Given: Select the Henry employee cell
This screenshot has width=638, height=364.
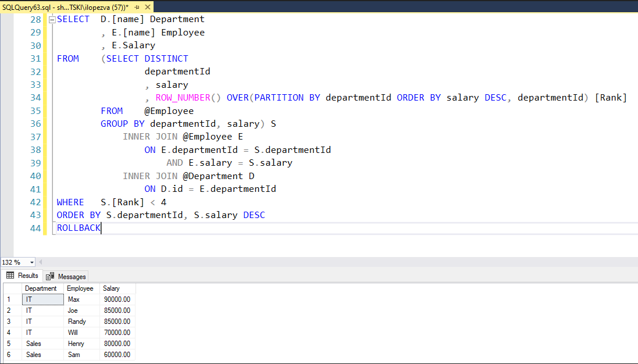Looking at the screenshot, I should tap(82, 344).
